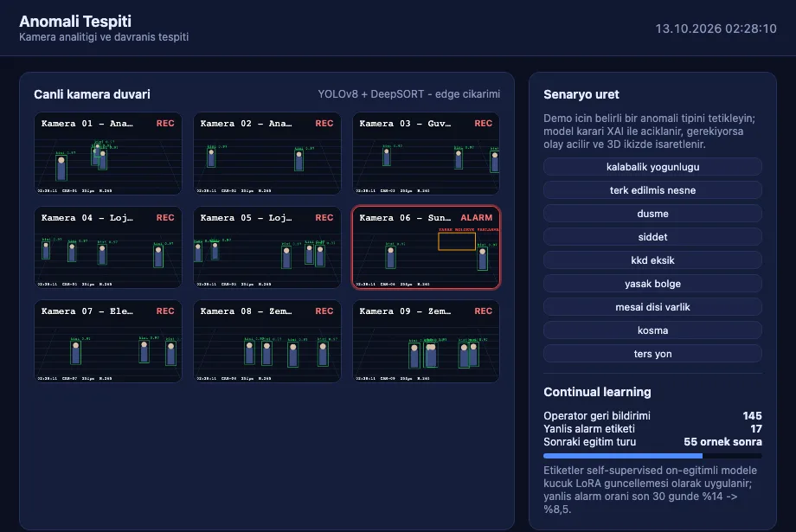
Task: Click the Anomali Tespiti page title
Action: 75,21
